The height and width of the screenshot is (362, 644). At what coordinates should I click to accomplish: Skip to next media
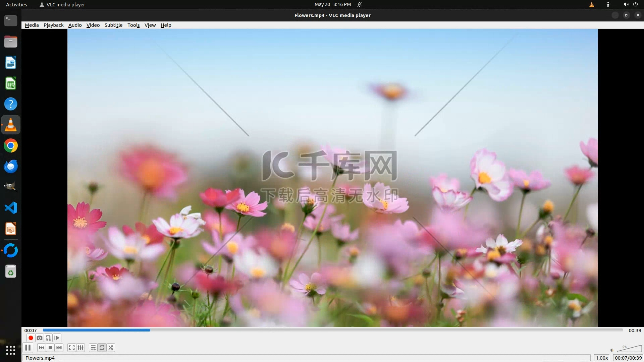[59, 348]
